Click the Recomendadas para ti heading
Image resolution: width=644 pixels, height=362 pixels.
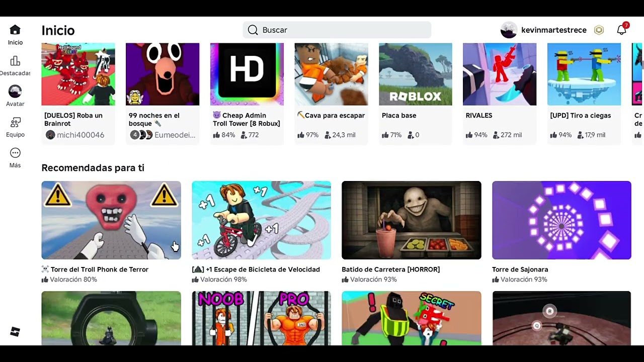[93, 167]
